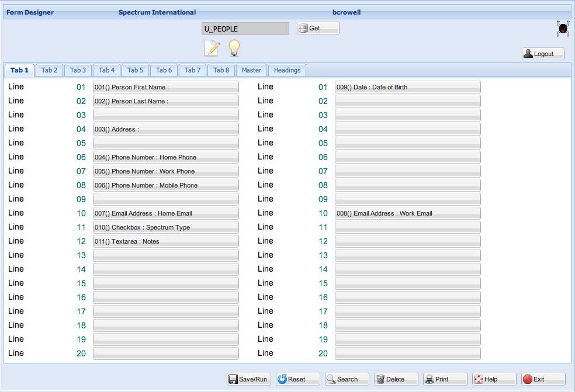Screen dimensions: 575x392
Task: Open the Master tab
Action: (x=251, y=70)
